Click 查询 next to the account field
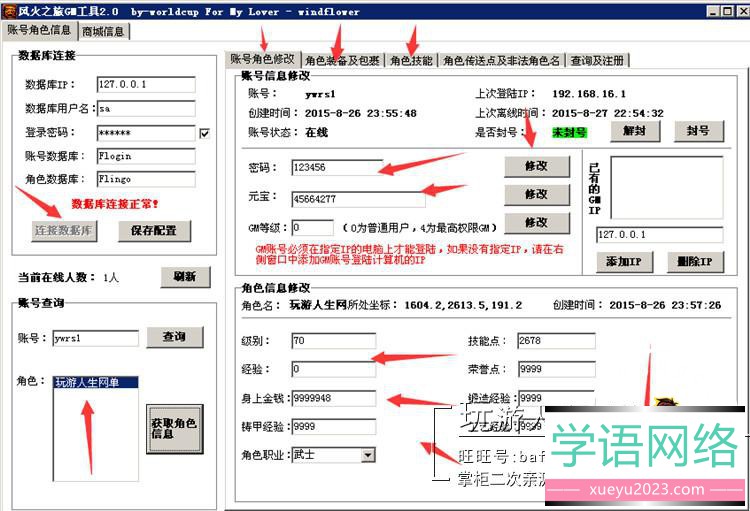The width and height of the screenshot is (750, 511). pos(174,337)
